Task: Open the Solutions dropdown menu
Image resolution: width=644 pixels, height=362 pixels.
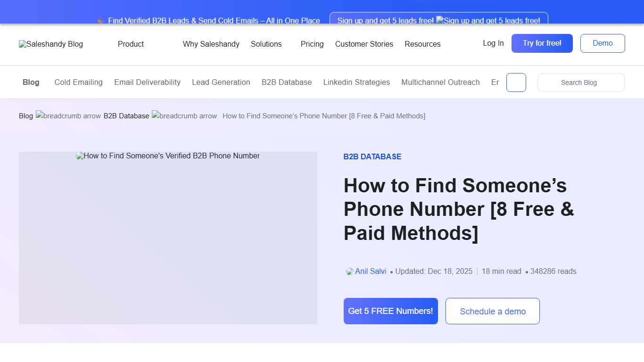Action: point(266,44)
